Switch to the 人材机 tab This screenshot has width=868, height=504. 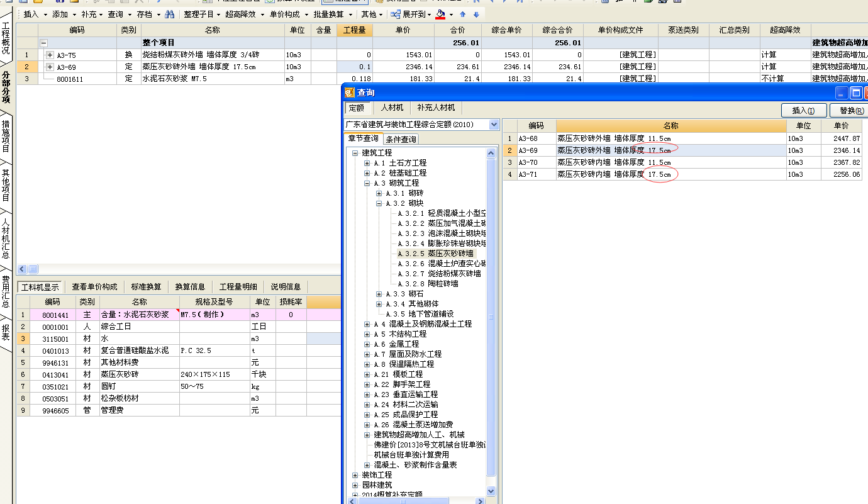pos(394,108)
